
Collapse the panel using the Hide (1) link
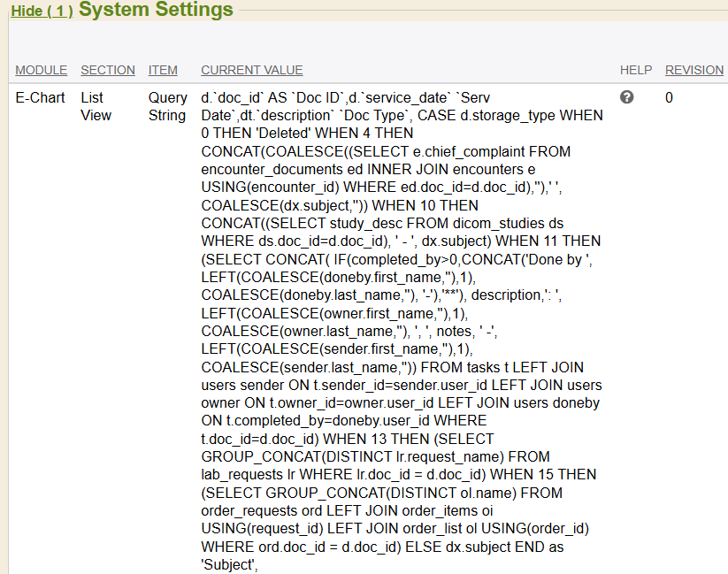coord(41,11)
